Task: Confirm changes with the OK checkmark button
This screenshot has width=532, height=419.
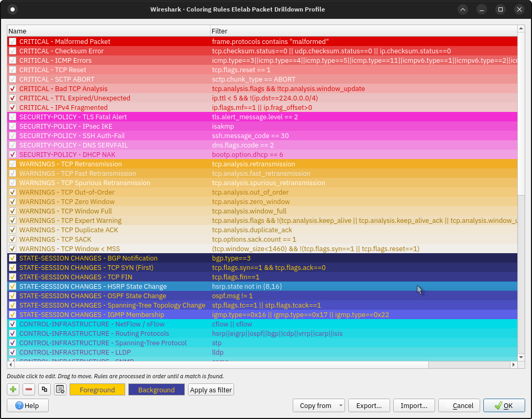Action: (x=504, y=405)
